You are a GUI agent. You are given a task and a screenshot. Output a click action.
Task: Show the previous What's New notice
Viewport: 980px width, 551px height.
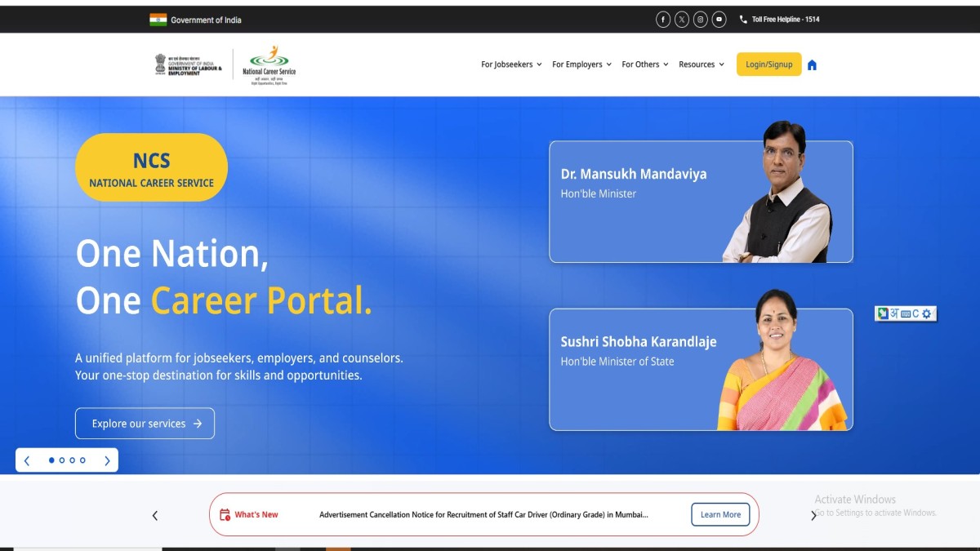coord(155,515)
